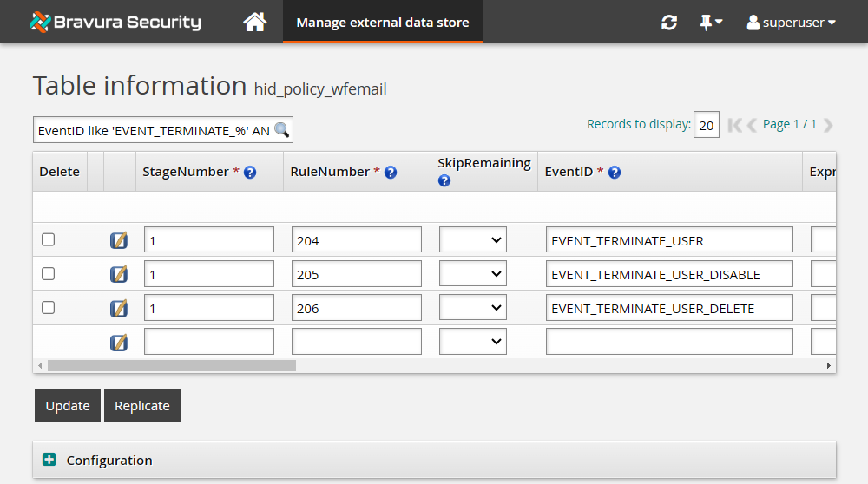Click RuleNumber field showing 206
868x484 pixels.
pos(357,308)
